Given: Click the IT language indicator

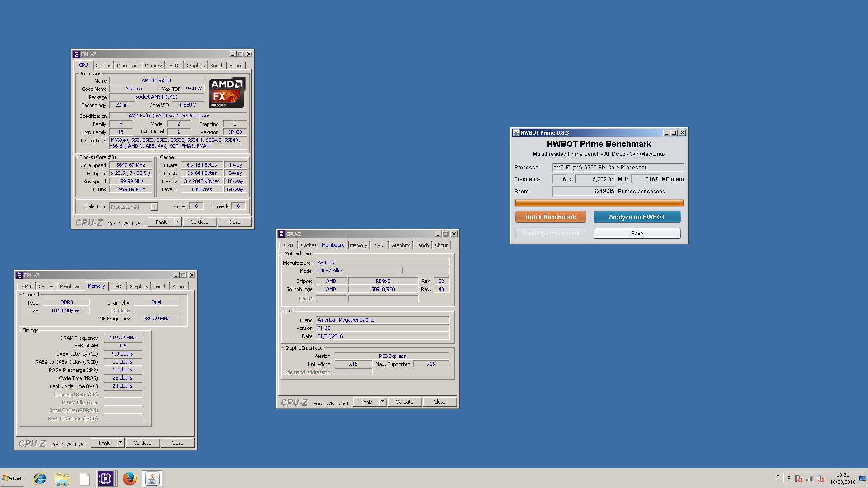Looking at the screenshot, I should pos(778,478).
